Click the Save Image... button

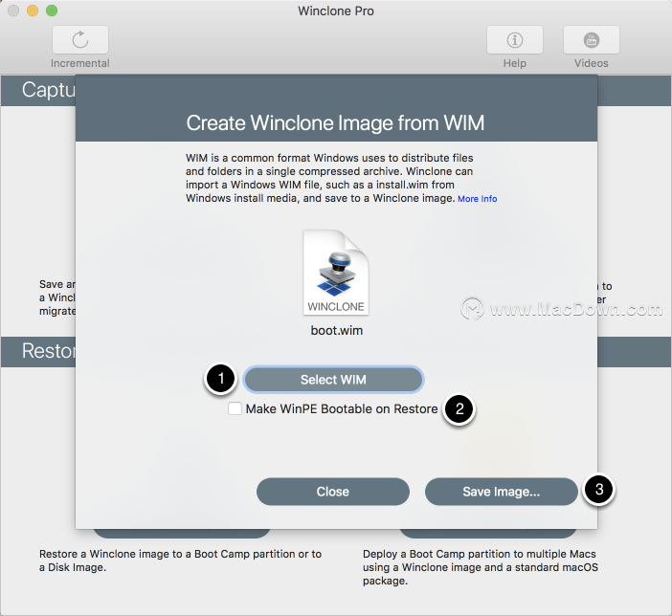[502, 492]
